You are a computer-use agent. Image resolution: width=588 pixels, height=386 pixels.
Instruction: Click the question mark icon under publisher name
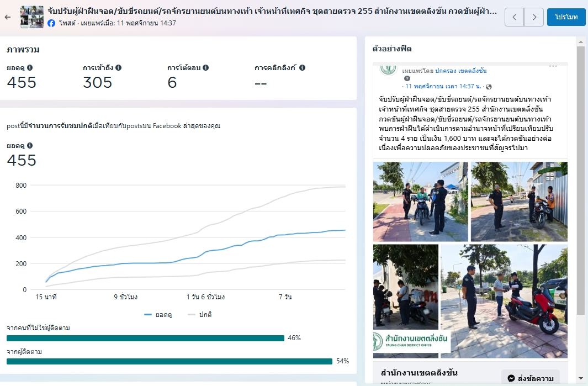tap(407, 78)
